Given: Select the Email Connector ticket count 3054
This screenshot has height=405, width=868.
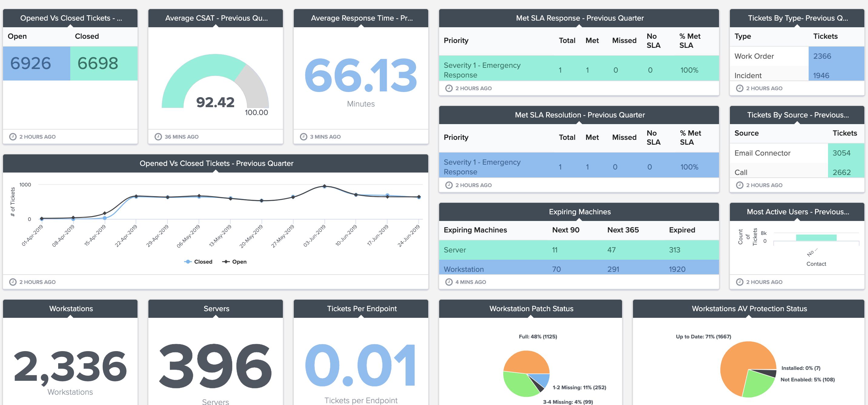Looking at the screenshot, I should pyautogui.click(x=841, y=153).
